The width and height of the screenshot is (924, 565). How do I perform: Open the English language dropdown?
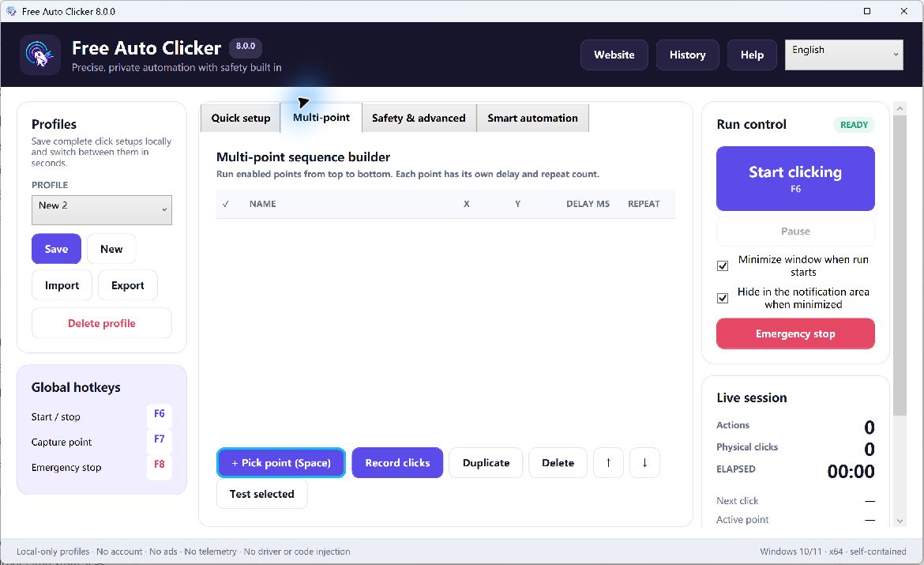point(844,55)
